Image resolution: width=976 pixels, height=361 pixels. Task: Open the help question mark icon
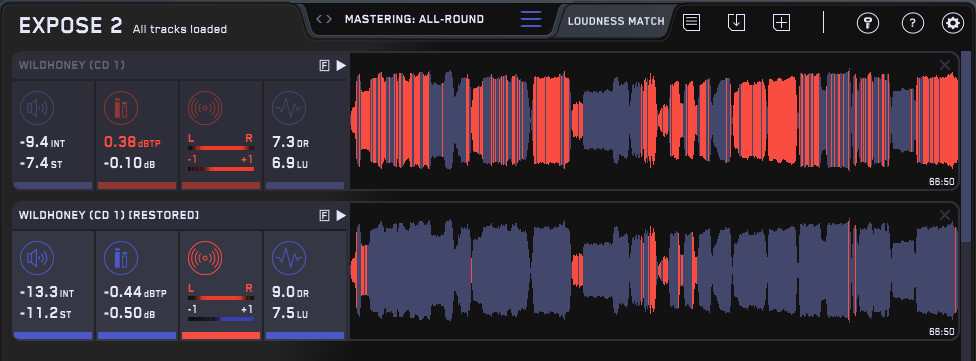pos(912,23)
